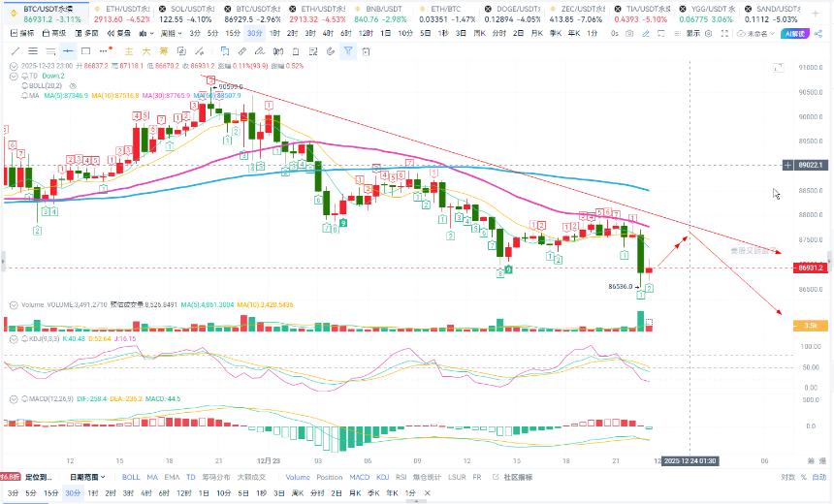Toggle the MACD indicator in bottom bar
The width and height of the screenshot is (834, 504).
click(360, 477)
